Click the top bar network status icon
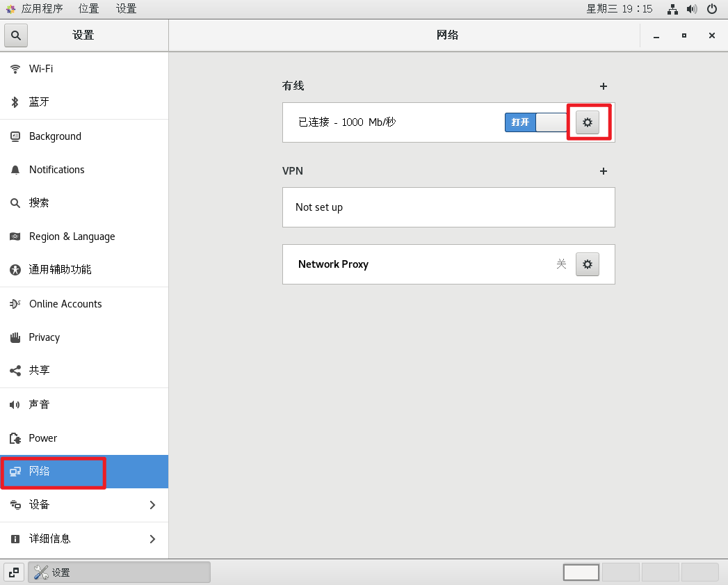 coord(672,9)
